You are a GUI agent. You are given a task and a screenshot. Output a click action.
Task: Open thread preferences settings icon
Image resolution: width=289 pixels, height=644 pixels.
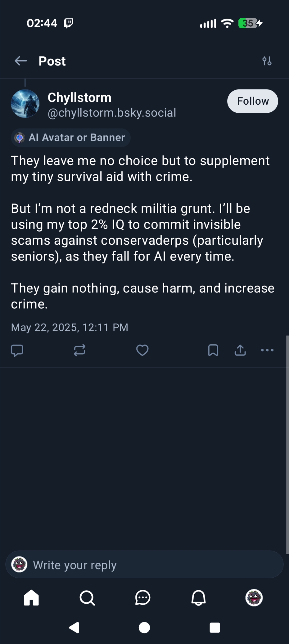(x=267, y=61)
